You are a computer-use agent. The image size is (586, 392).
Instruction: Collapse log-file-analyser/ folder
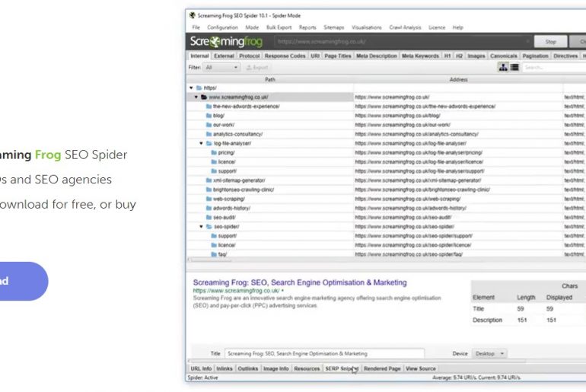tap(201, 144)
